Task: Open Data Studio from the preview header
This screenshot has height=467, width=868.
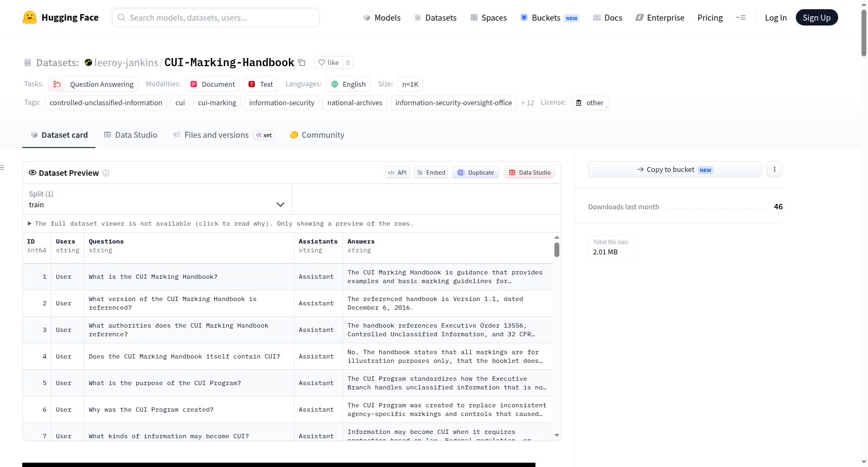Action: (x=529, y=172)
